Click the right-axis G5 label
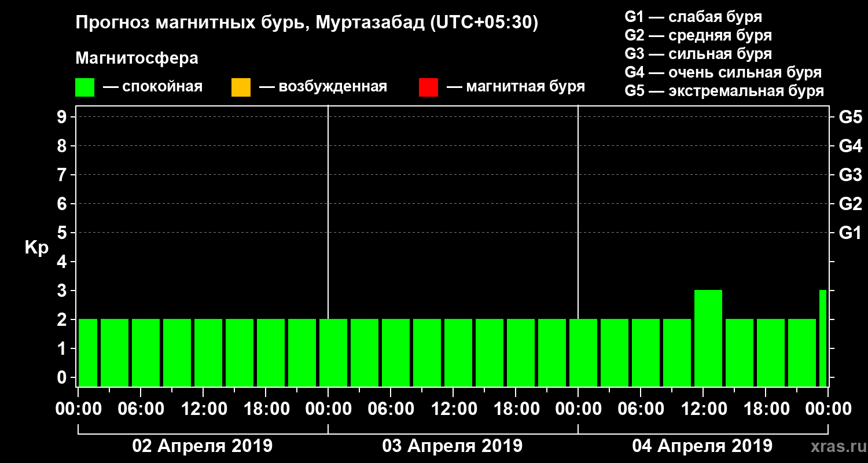The width and height of the screenshot is (868, 463). [x=850, y=117]
